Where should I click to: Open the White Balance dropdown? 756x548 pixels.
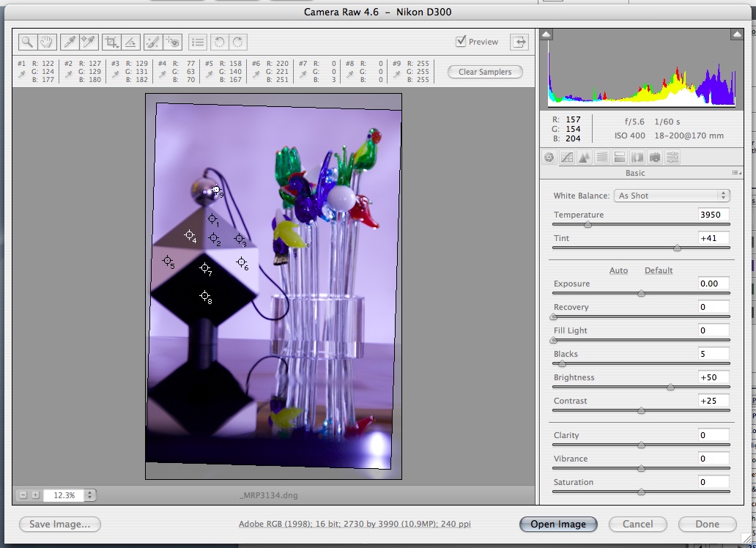click(672, 196)
